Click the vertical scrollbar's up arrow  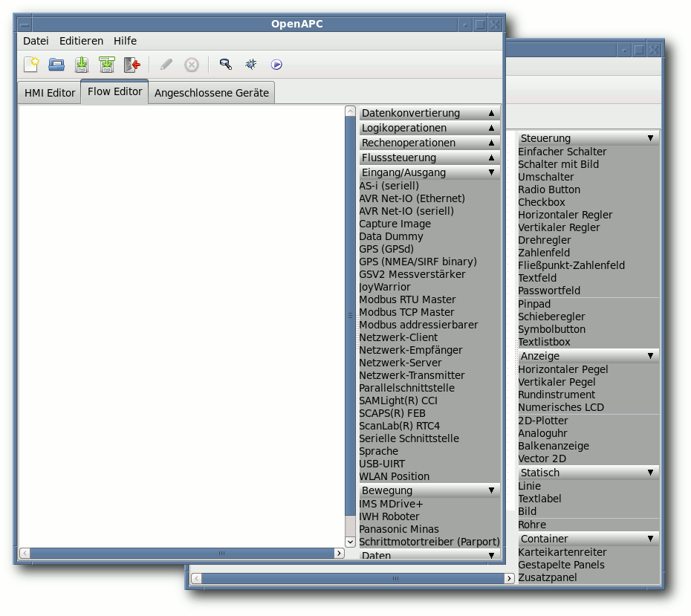(351, 111)
